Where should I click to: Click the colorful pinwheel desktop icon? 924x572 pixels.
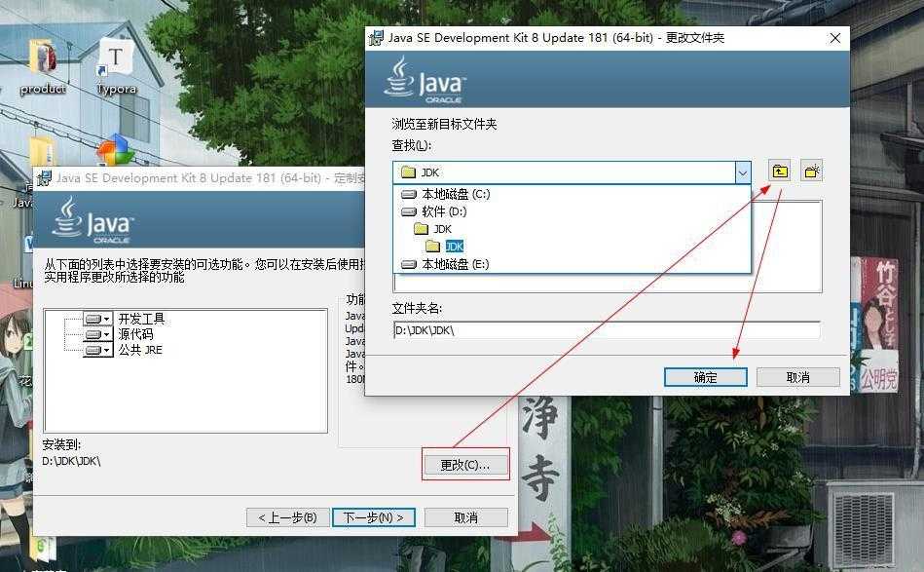tap(116, 150)
